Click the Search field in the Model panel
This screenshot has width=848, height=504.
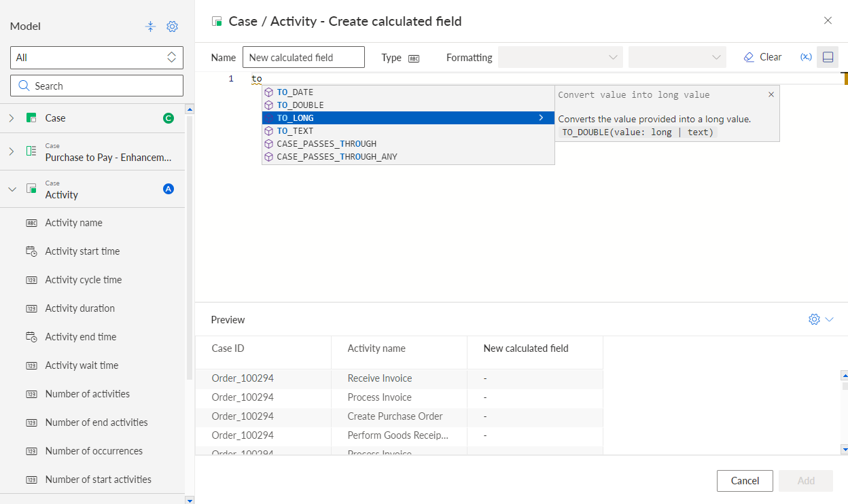[x=96, y=86]
